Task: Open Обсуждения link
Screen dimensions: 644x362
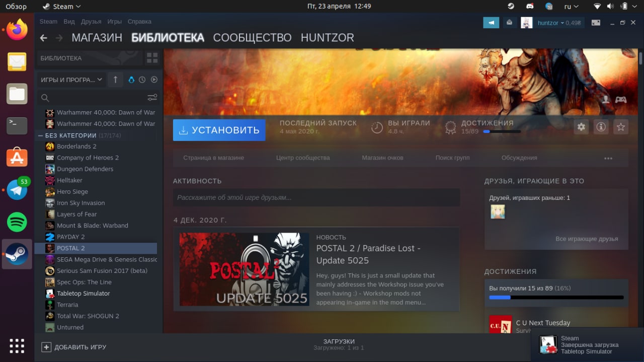Action: point(519,158)
